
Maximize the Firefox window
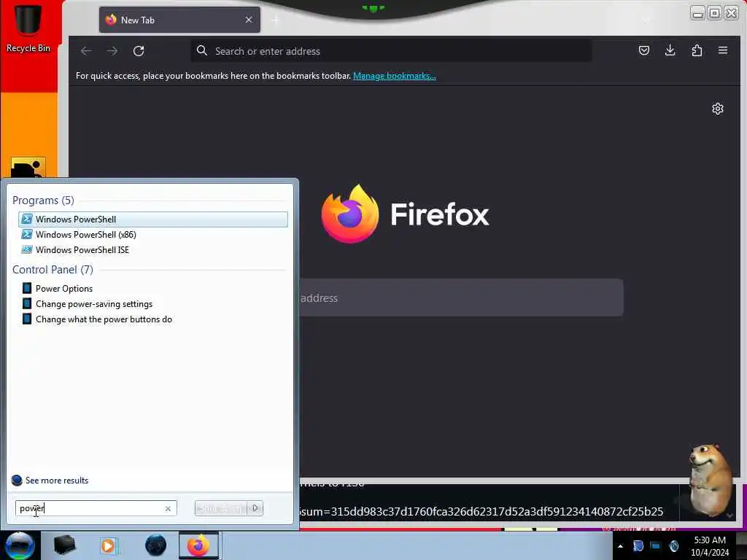click(x=715, y=13)
